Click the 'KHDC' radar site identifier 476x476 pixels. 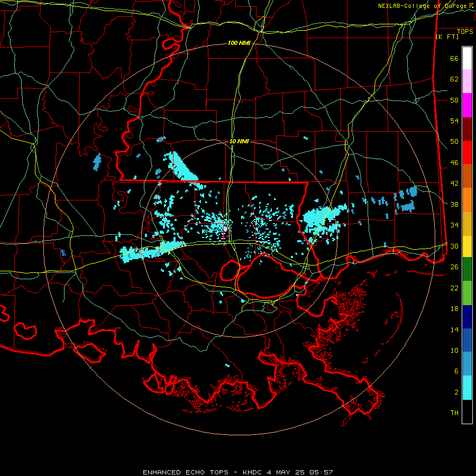253,472
